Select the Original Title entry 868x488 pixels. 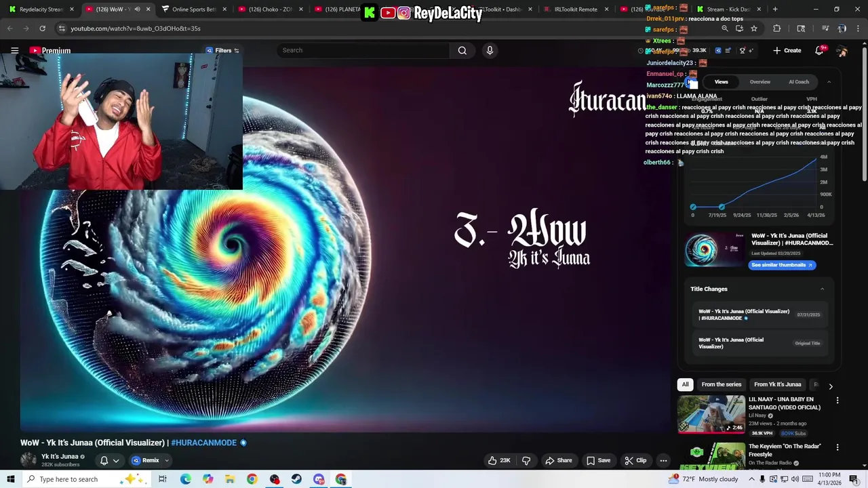coord(759,343)
